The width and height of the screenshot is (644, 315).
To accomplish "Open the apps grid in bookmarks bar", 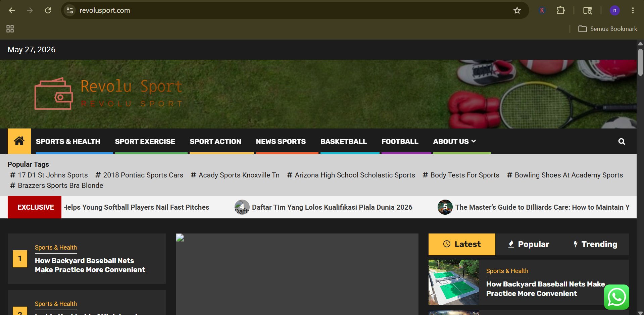I will click(10, 29).
